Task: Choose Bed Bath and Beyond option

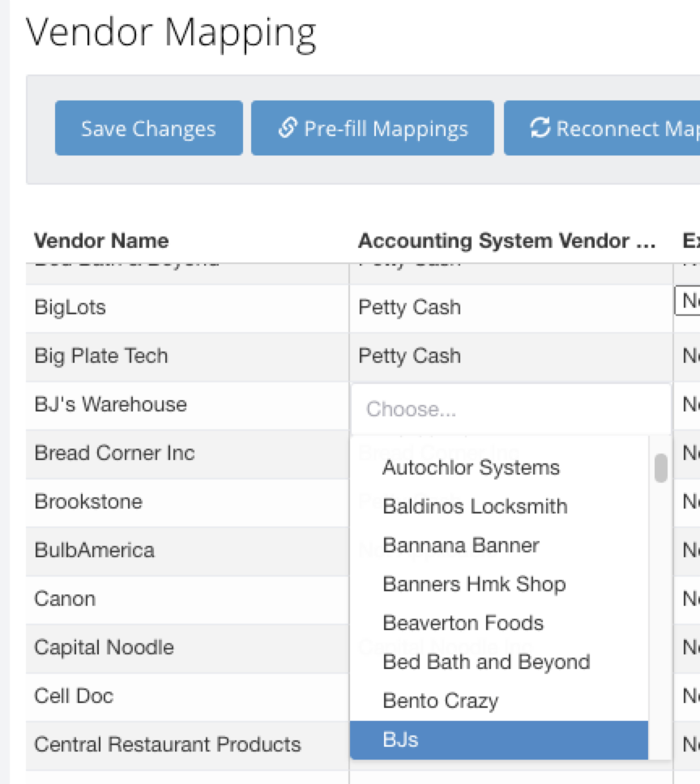Action: pos(486,662)
